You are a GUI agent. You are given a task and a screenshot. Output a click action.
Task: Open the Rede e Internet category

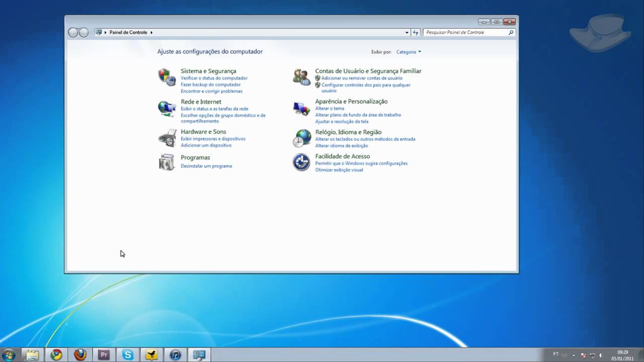click(x=201, y=102)
